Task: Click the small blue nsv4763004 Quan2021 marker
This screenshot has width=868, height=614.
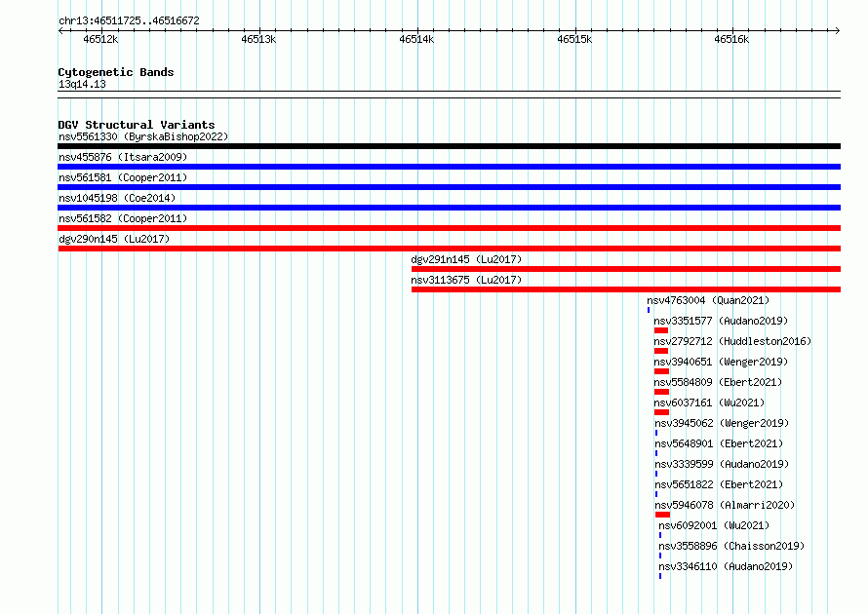Action: coord(649,310)
